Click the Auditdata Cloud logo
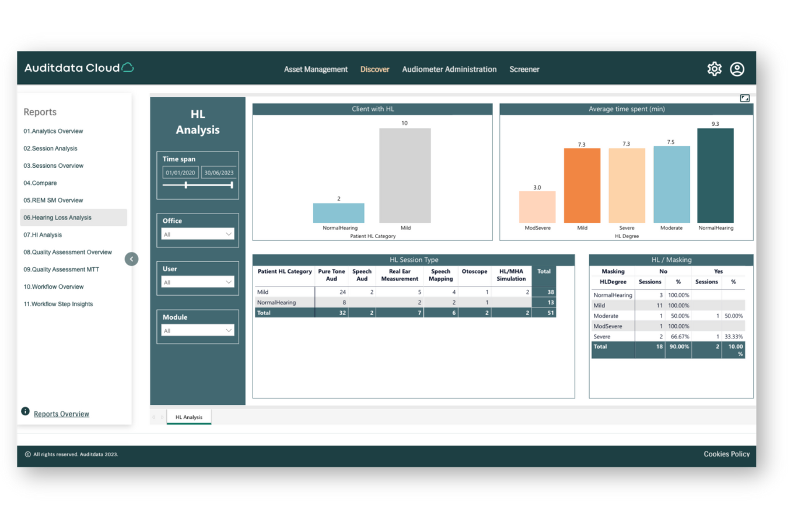 point(79,68)
